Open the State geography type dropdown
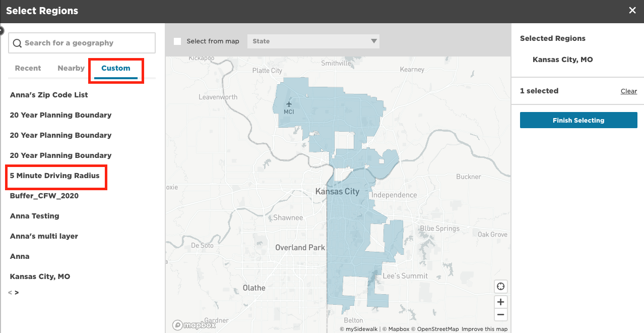This screenshot has width=644, height=333. [313, 41]
